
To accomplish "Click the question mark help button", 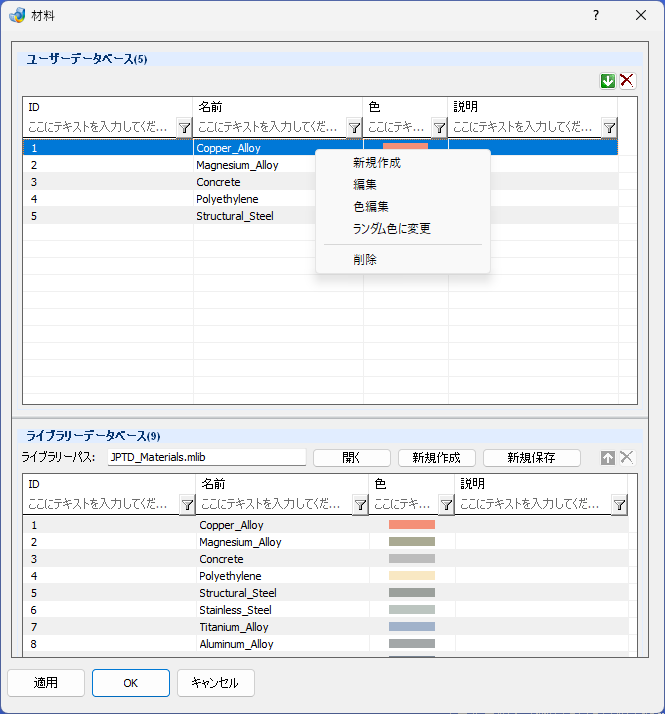I will click(x=596, y=15).
